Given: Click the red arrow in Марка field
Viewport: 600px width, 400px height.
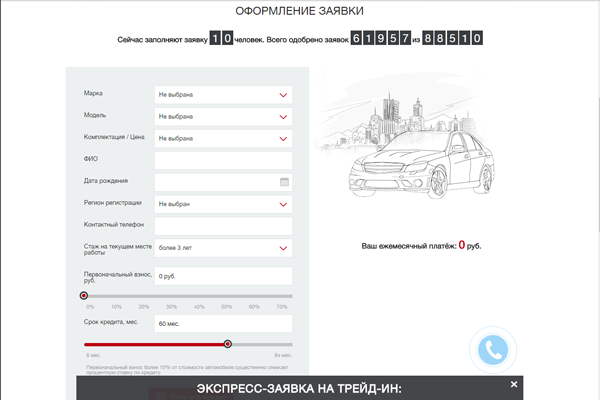Looking at the screenshot, I should point(283,95).
